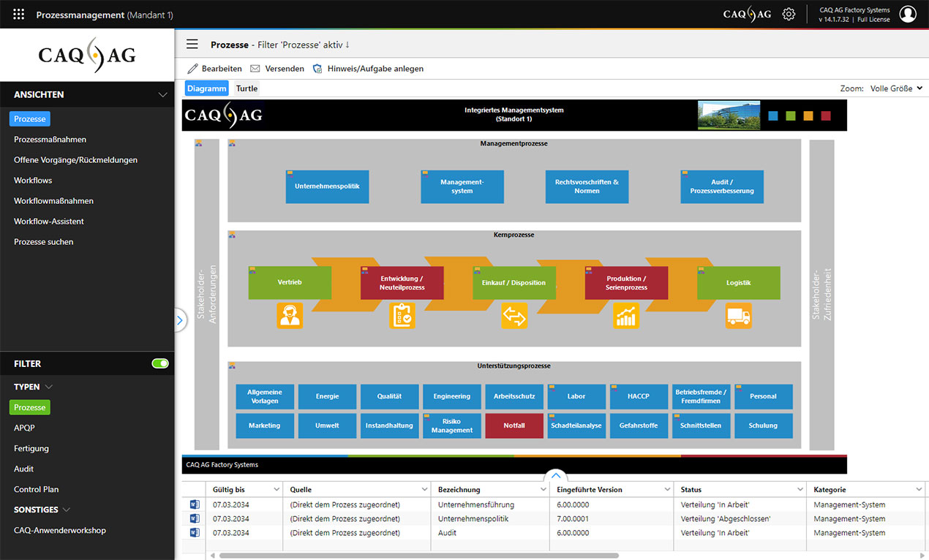The width and height of the screenshot is (929, 560).
Task: Open settings via the gear icon
Action: pyautogui.click(x=789, y=14)
